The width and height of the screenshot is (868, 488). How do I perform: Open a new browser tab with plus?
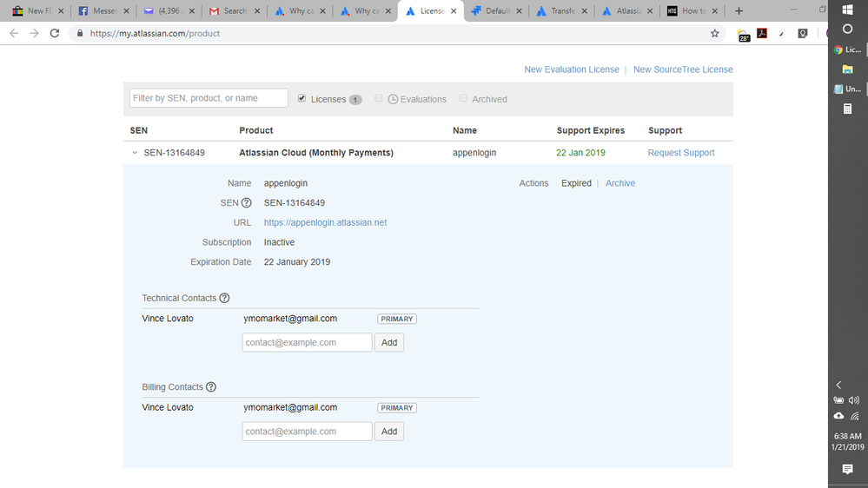(x=739, y=11)
